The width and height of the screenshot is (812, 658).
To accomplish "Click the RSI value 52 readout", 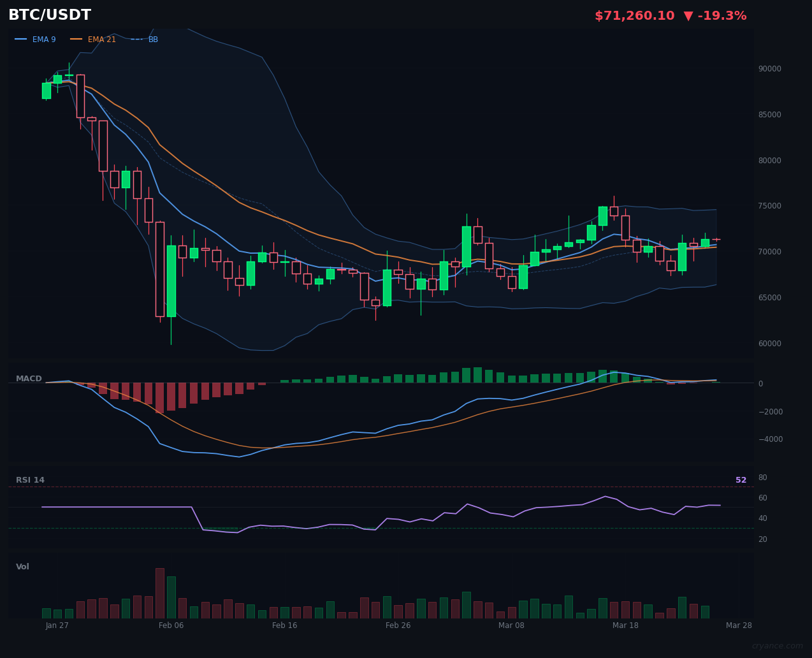I will tap(741, 479).
